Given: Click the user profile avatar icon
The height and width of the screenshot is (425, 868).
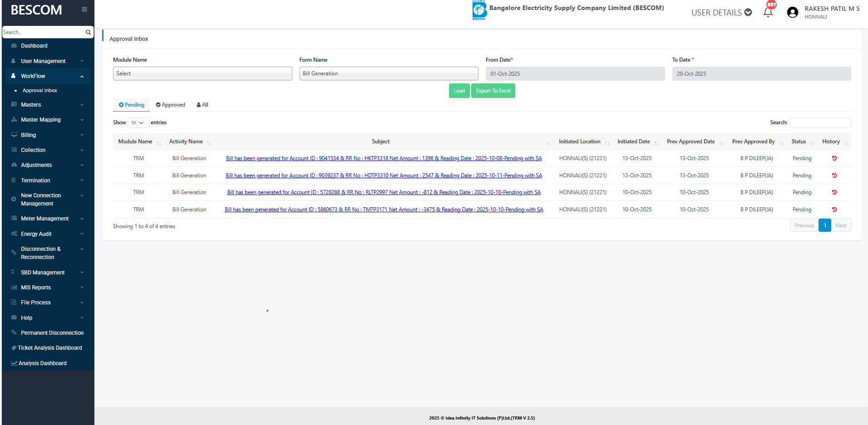Looking at the screenshot, I should (793, 12).
